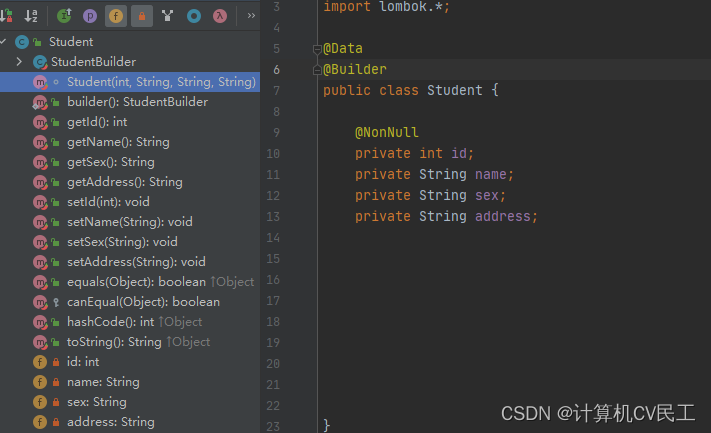The height and width of the screenshot is (433, 711).
Task: Click 'import lombok.*;' line
Action: (x=386, y=7)
